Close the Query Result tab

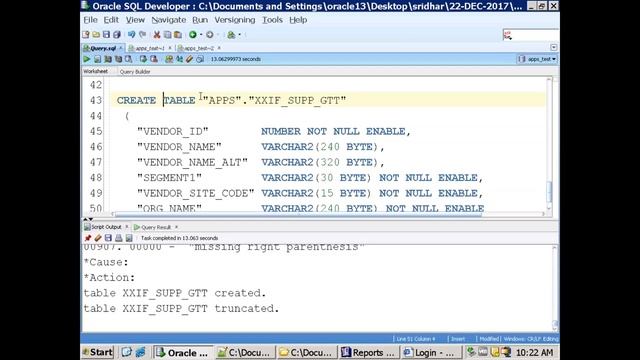click(176, 227)
